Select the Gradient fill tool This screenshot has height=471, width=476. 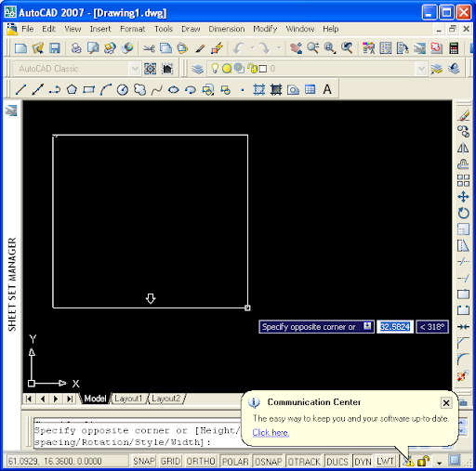(276, 90)
